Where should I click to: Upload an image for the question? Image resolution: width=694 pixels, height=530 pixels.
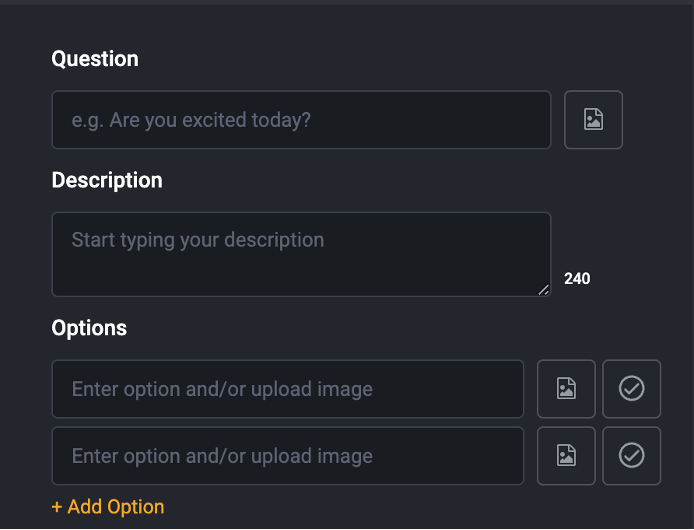click(x=593, y=120)
